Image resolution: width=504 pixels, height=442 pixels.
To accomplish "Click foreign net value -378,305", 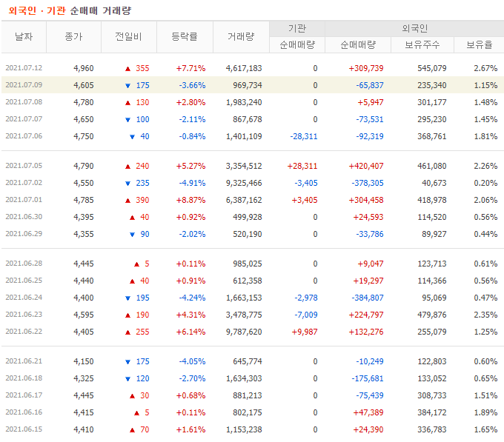I will (x=368, y=183).
